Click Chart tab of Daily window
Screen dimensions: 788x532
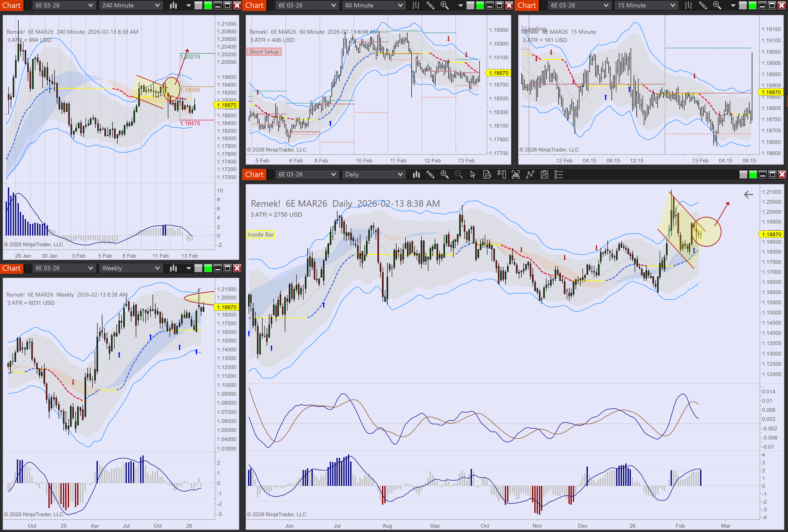(x=254, y=175)
